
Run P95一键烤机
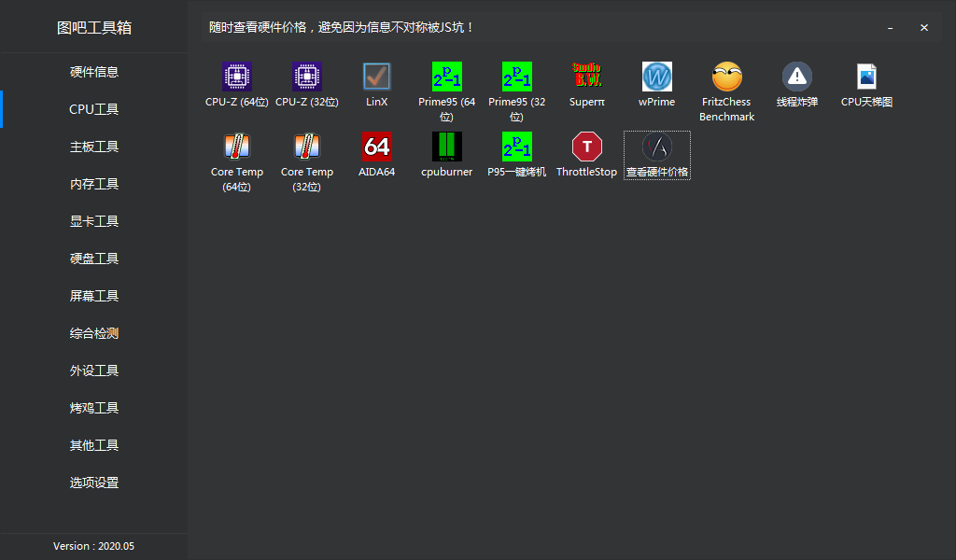click(x=516, y=152)
